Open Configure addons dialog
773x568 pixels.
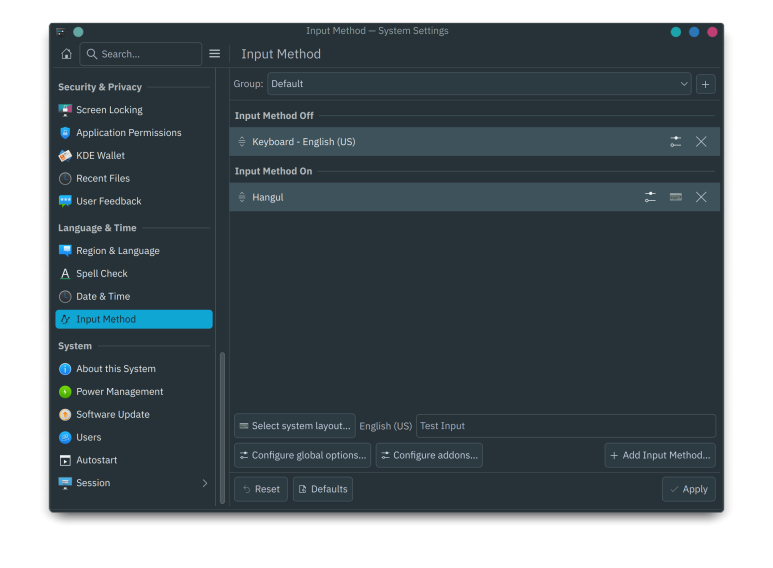(x=429, y=455)
